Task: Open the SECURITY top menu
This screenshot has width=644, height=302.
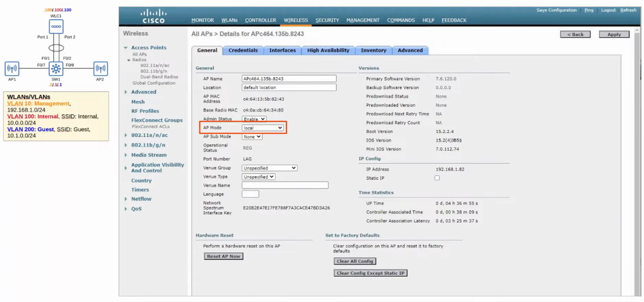Action: pyautogui.click(x=327, y=20)
